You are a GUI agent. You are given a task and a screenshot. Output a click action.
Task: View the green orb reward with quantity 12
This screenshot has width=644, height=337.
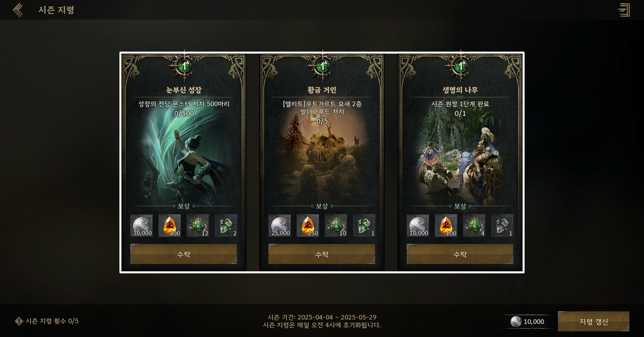(x=198, y=226)
